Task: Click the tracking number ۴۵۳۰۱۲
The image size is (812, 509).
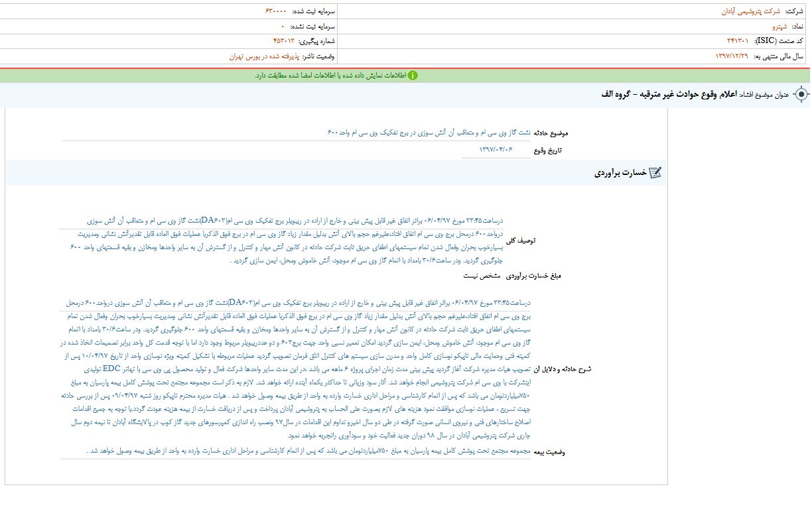Action: [284, 41]
